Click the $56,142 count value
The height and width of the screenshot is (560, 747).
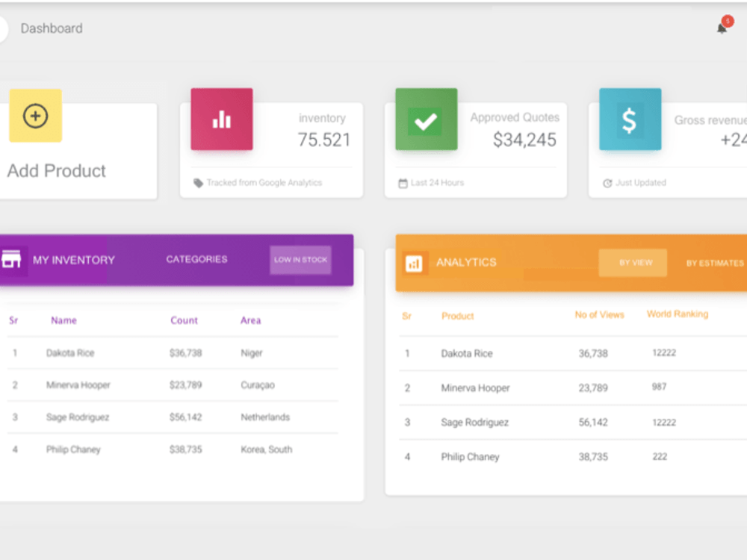point(186,417)
